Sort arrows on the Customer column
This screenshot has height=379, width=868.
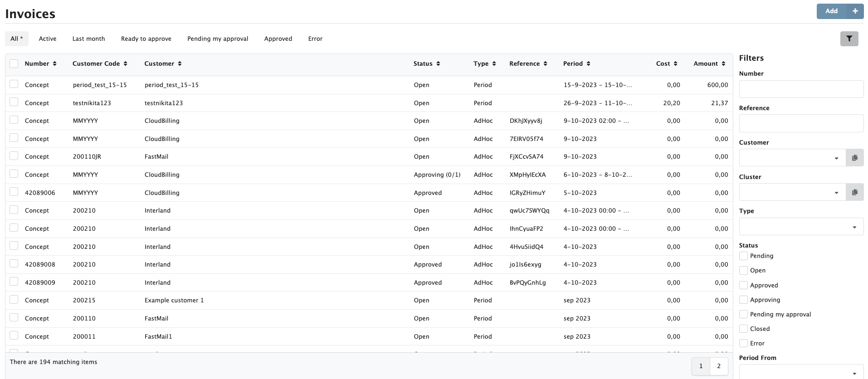coord(180,64)
